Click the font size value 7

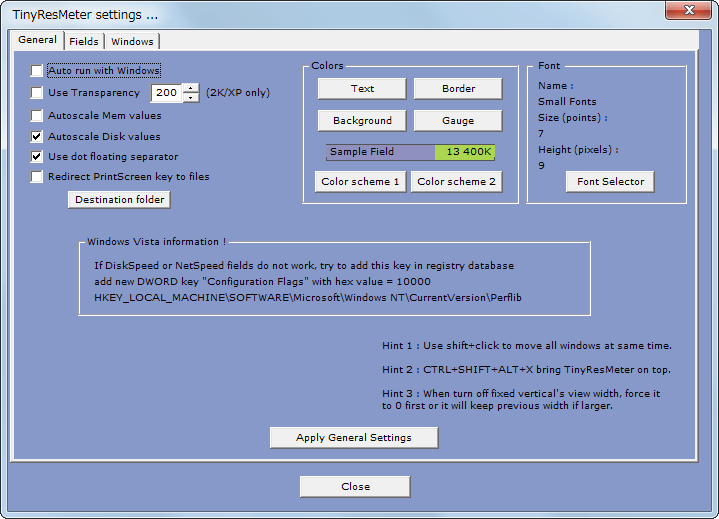[541, 133]
